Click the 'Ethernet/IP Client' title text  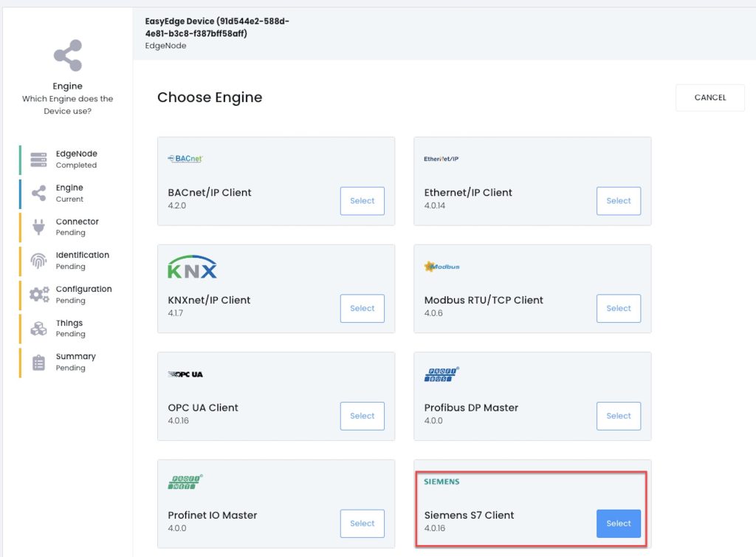pos(467,192)
